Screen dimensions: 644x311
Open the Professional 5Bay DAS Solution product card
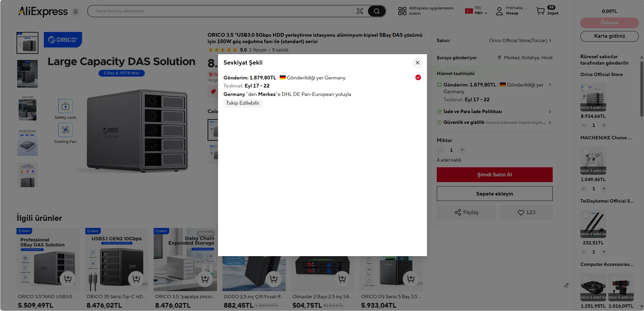(x=48, y=260)
